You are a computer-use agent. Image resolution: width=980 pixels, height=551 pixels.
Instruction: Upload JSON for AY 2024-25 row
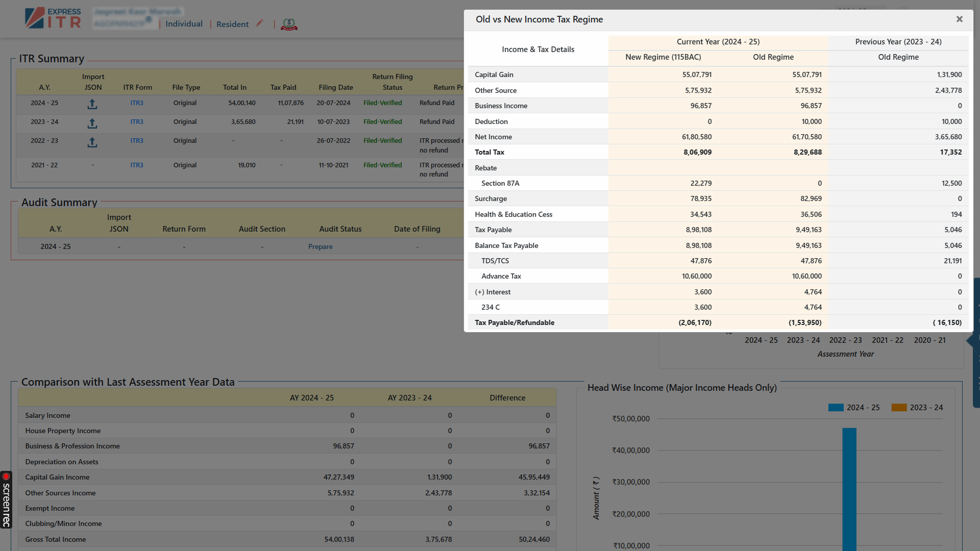pos(92,104)
